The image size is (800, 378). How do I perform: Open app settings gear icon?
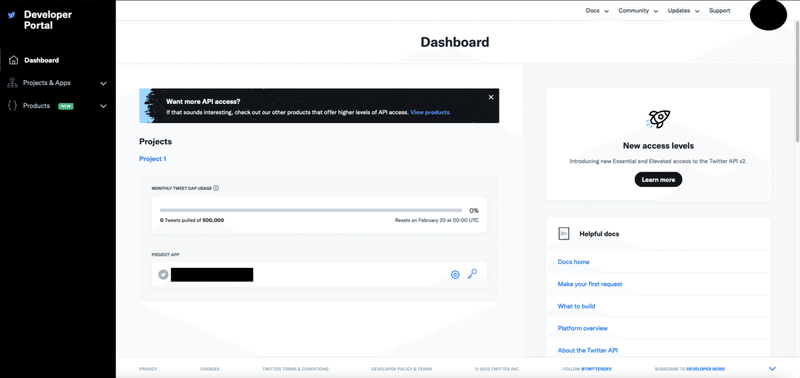pyautogui.click(x=455, y=275)
